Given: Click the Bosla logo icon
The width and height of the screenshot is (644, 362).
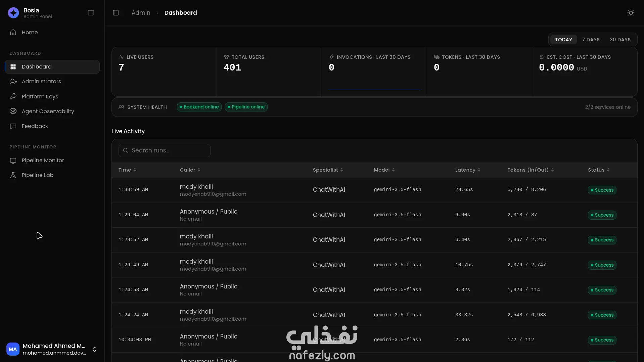Looking at the screenshot, I should (13, 13).
